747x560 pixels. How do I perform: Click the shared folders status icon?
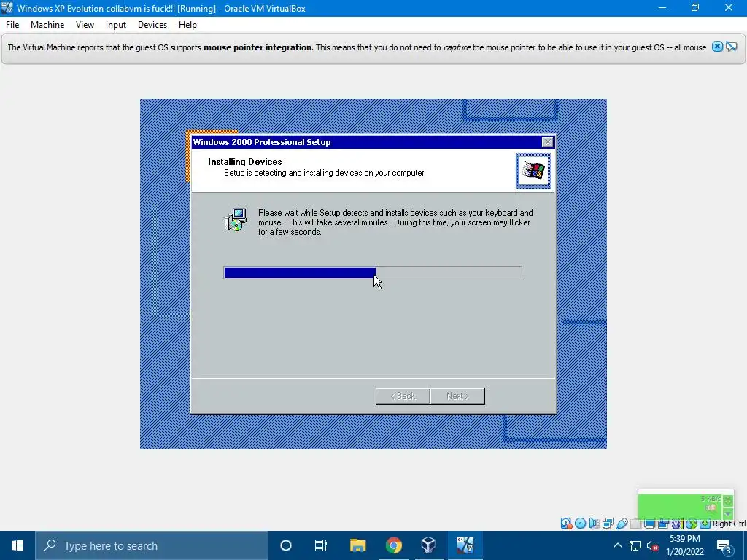[635, 524]
